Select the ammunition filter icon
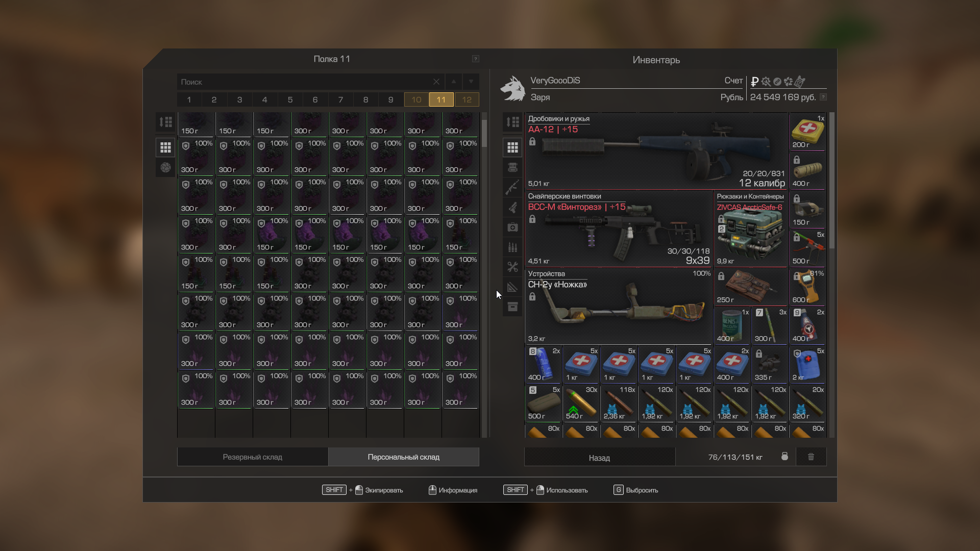The height and width of the screenshot is (551, 980). click(x=512, y=247)
